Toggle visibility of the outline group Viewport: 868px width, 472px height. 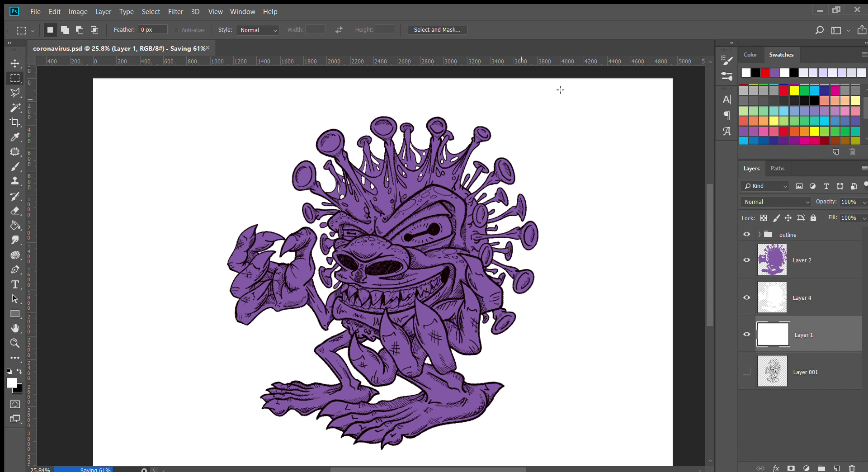click(x=747, y=234)
